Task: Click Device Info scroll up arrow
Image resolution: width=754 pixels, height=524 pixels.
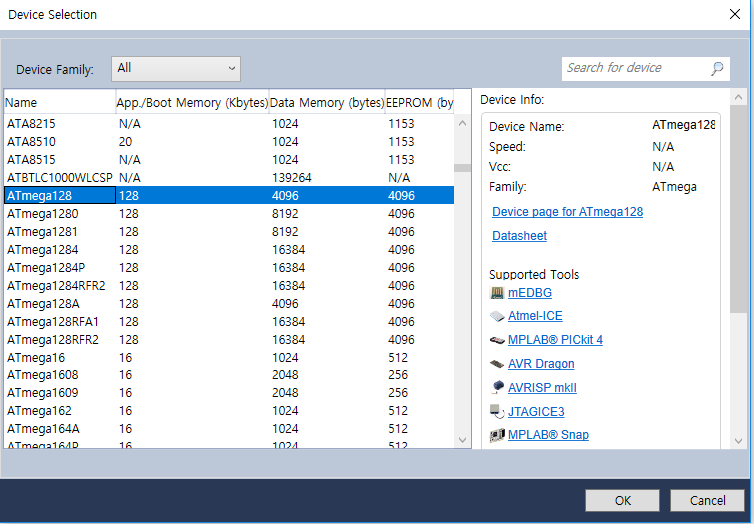Action: 739,98
